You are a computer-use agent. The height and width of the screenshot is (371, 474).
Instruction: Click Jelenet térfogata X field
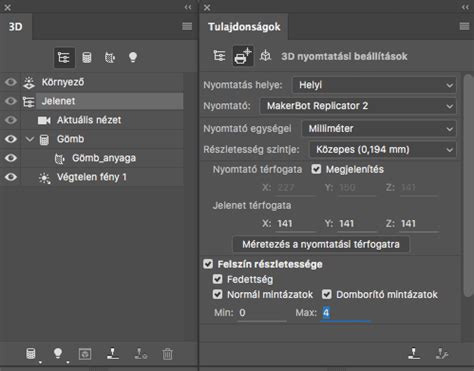click(x=295, y=224)
